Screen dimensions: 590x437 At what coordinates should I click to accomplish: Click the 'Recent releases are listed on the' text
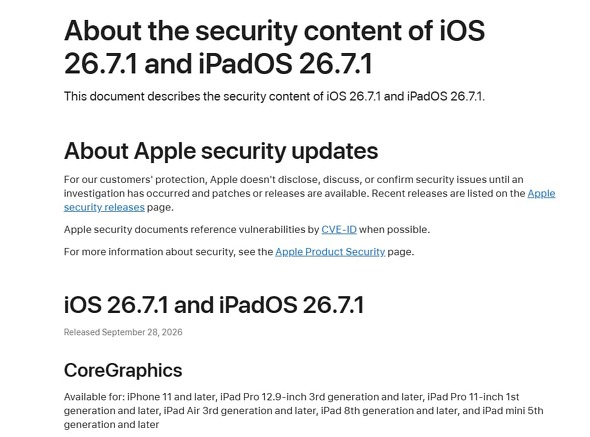448,193
